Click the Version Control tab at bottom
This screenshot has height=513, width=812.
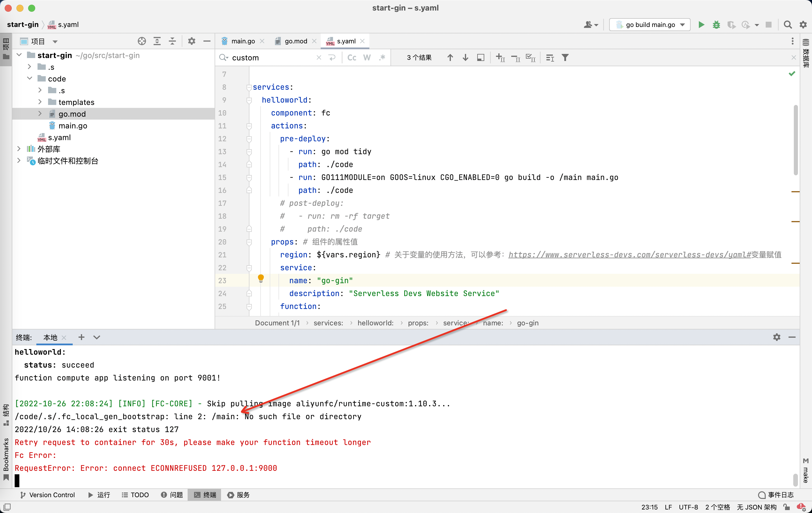48,495
